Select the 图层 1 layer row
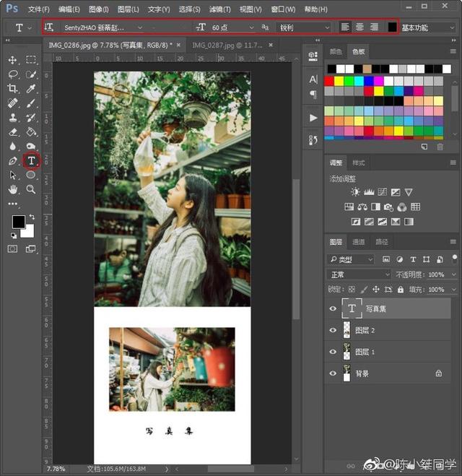 point(390,352)
